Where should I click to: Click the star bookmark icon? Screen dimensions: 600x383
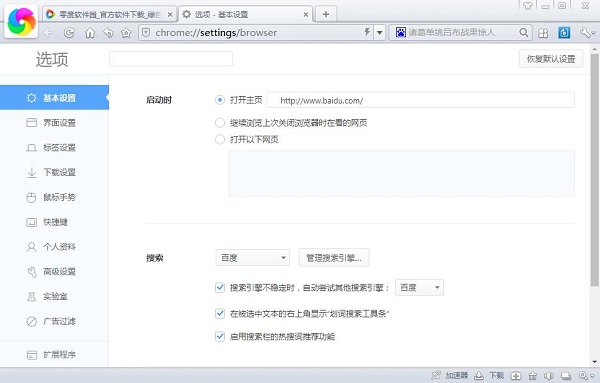pyautogui.click(x=126, y=33)
